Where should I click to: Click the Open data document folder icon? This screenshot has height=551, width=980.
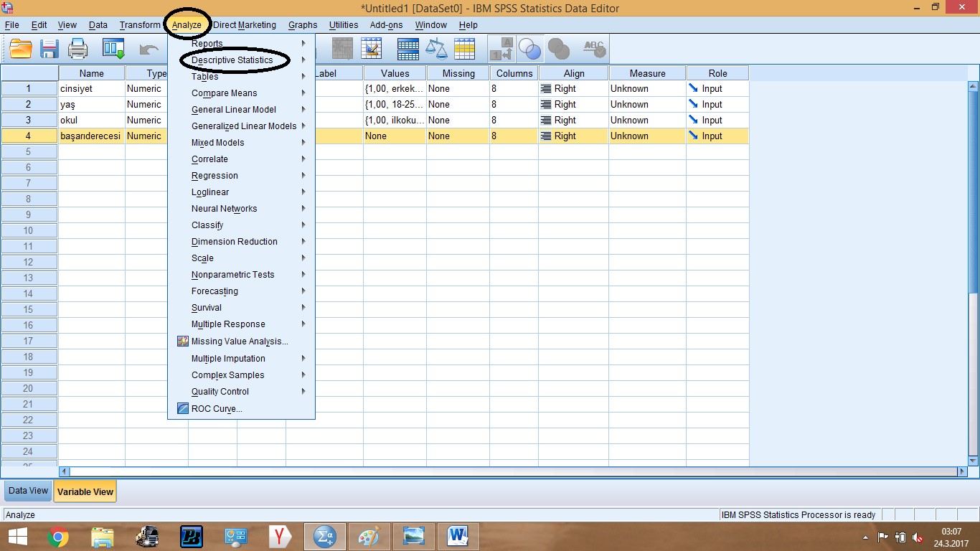(22, 49)
